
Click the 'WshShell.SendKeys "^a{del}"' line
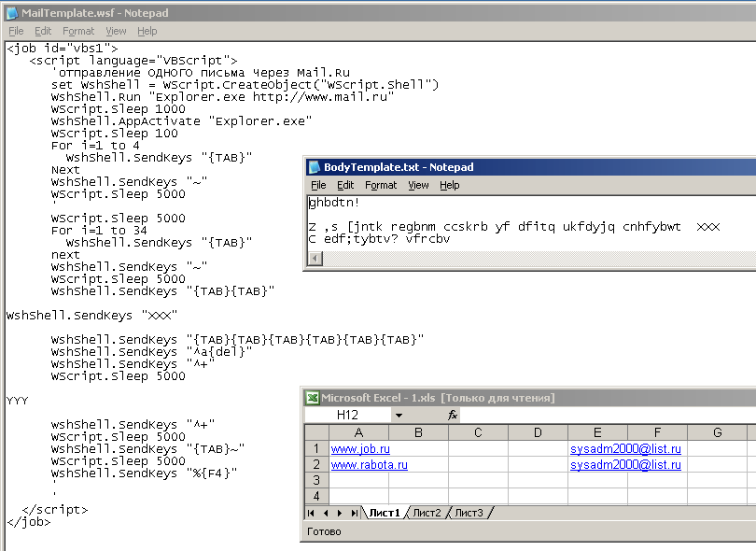coord(151,352)
